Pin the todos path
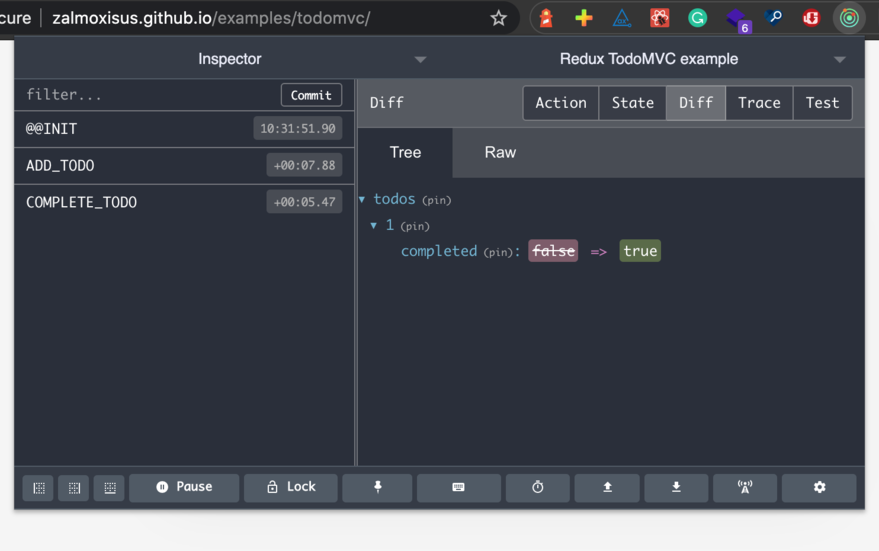The width and height of the screenshot is (879, 551). pyautogui.click(x=437, y=200)
